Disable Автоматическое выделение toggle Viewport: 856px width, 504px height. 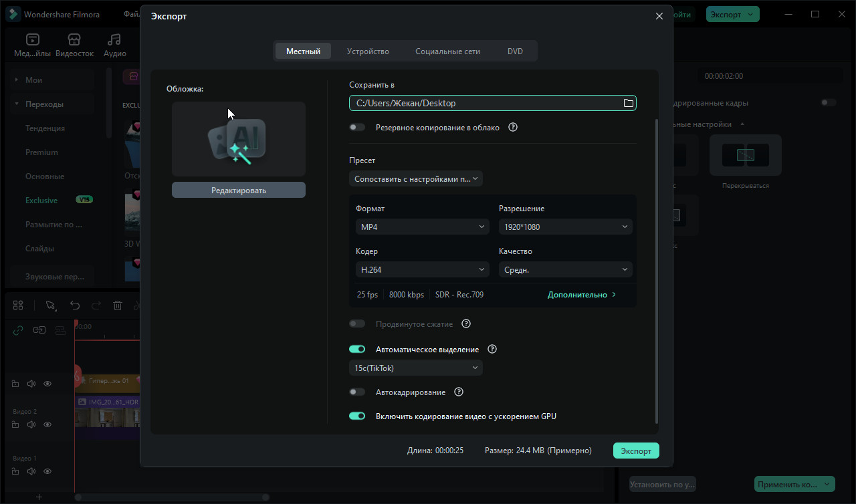[x=357, y=349]
